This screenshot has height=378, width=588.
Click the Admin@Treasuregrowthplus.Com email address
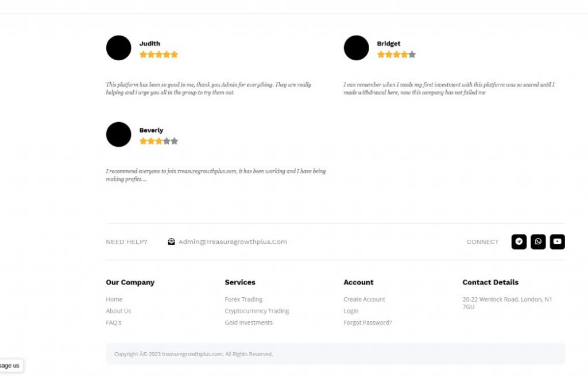[x=233, y=241]
